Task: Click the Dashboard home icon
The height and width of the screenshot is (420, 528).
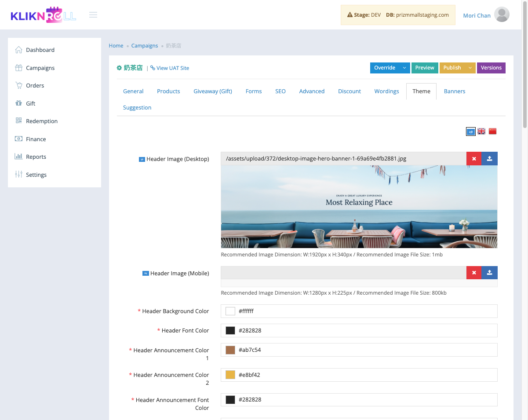Action: tap(18, 50)
